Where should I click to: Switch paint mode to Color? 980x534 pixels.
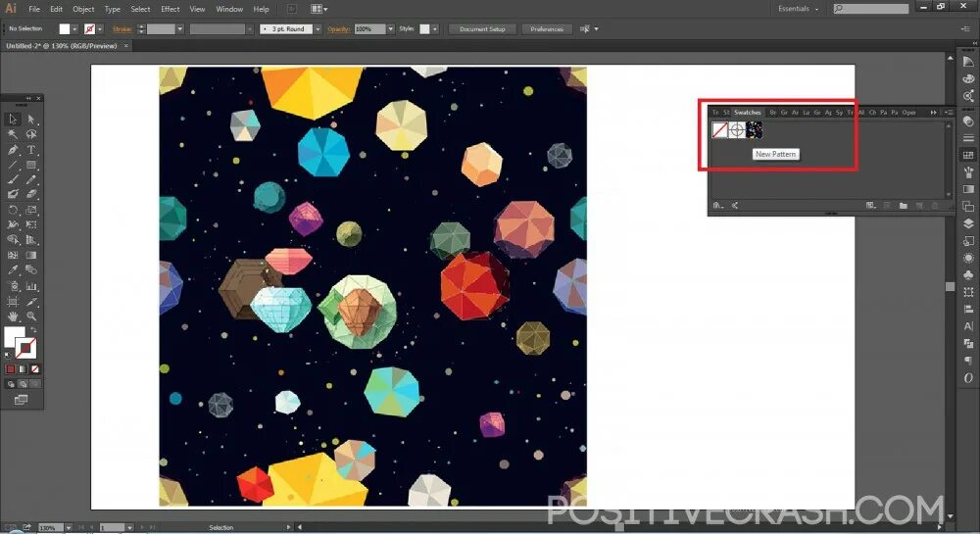pyautogui.click(x=11, y=369)
